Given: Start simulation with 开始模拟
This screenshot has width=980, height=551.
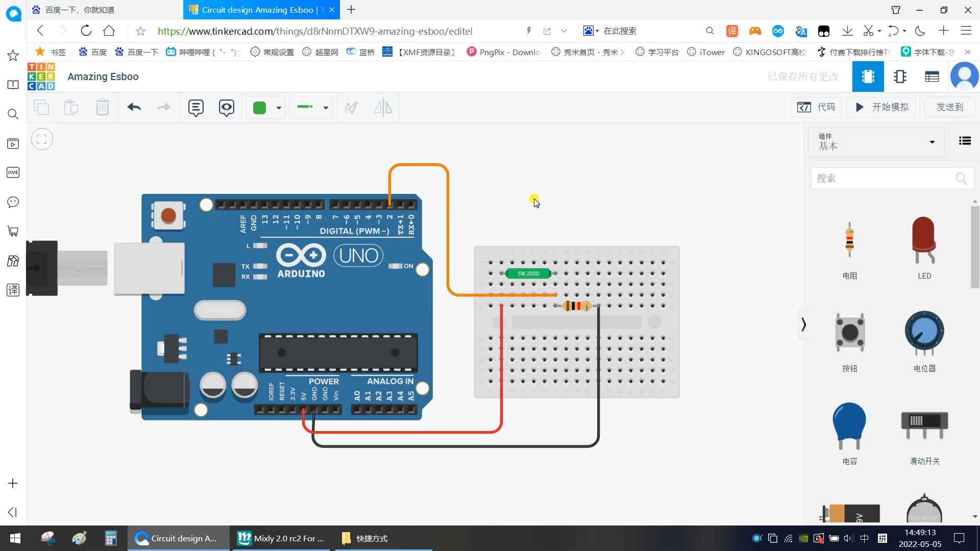Looking at the screenshot, I should click(881, 107).
